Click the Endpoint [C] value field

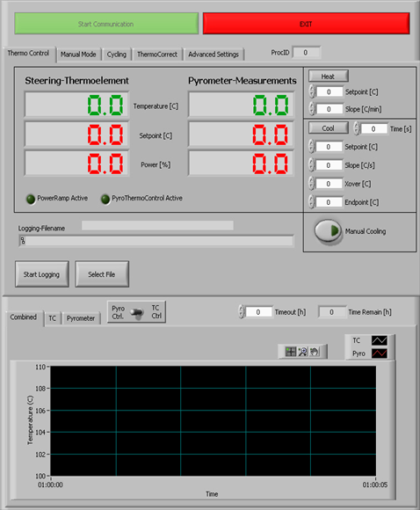329,202
